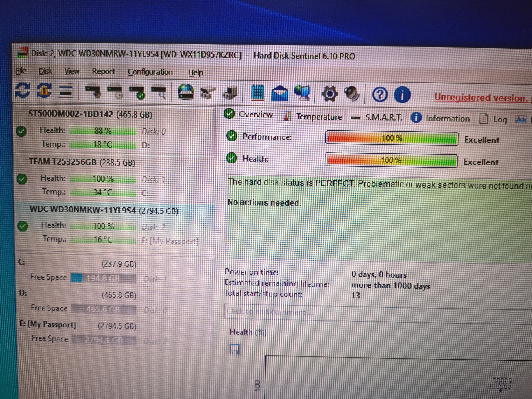The height and width of the screenshot is (399, 532).
Task: Click the 16 °C temperature value
Action: point(103,240)
